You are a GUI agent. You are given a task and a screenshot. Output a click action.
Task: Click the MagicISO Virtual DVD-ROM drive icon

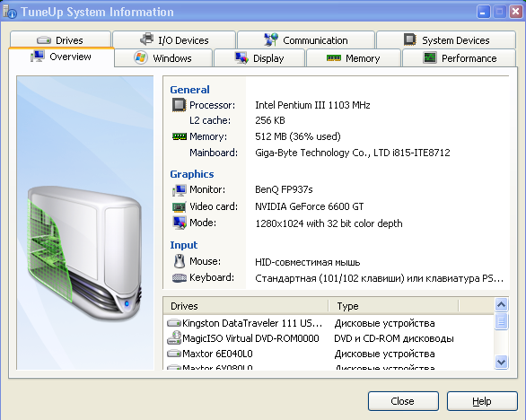coord(174,337)
